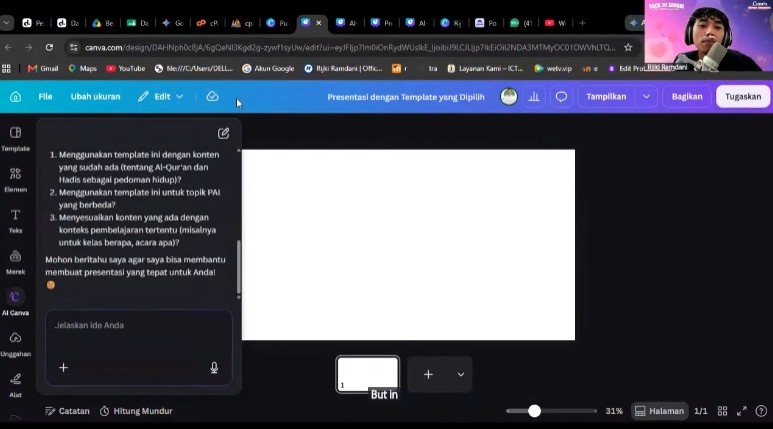Adjust the zoom slider handle
The image size is (773, 429).
tap(534, 411)
